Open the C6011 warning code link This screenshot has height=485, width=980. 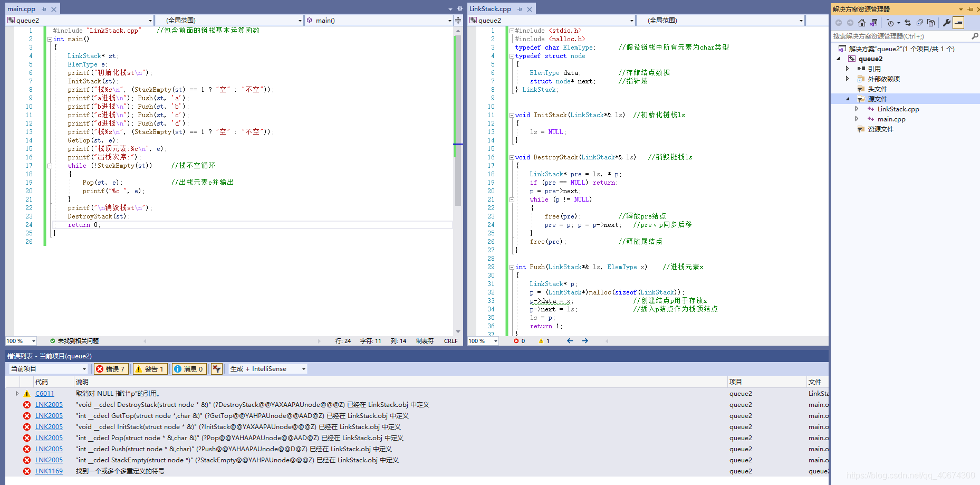pyautogui.click(x=45, y=394)
